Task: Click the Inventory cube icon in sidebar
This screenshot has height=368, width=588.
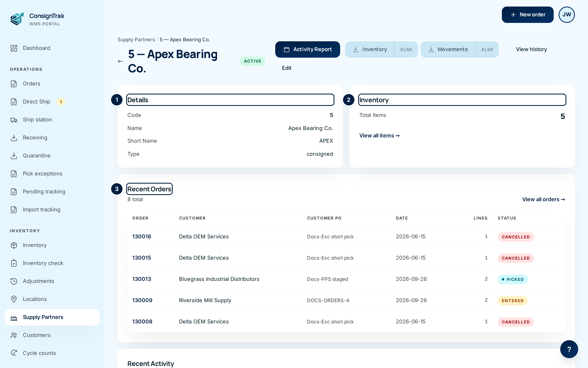Action: point(14,245)
